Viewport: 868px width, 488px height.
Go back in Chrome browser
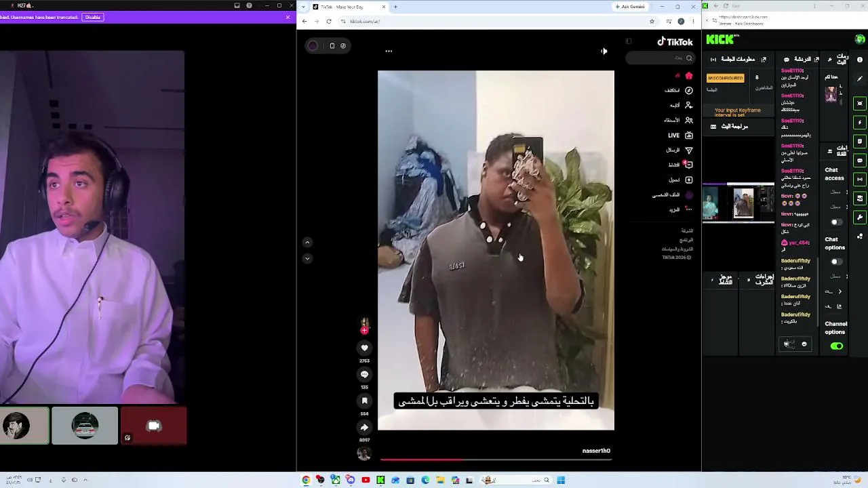click(304, 21)
